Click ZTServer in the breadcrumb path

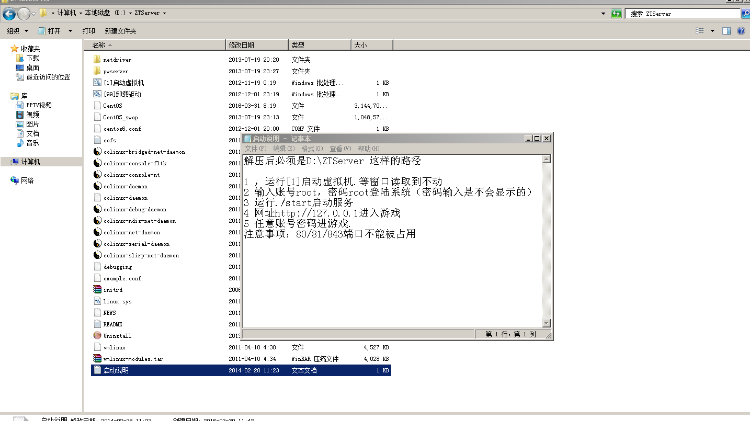click(x=147, y=13)
